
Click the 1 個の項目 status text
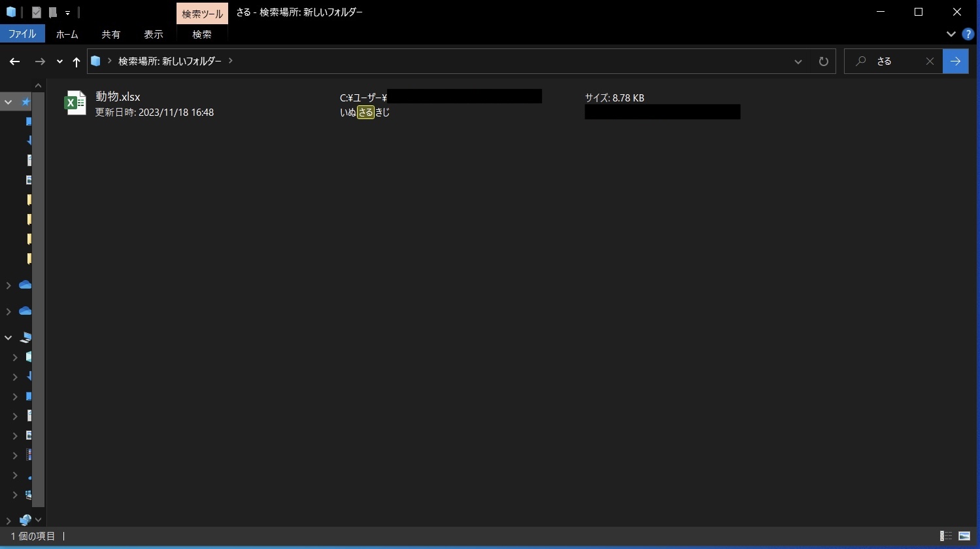(33, 536)
